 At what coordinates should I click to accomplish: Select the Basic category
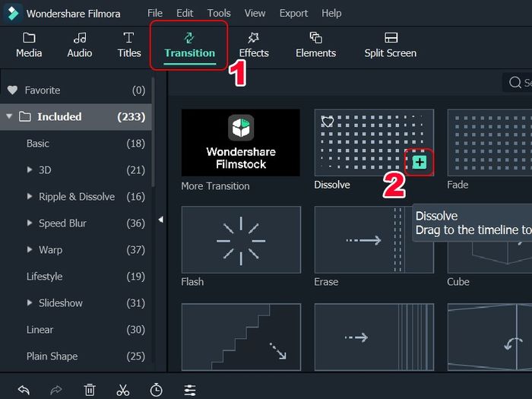[76, 144]
